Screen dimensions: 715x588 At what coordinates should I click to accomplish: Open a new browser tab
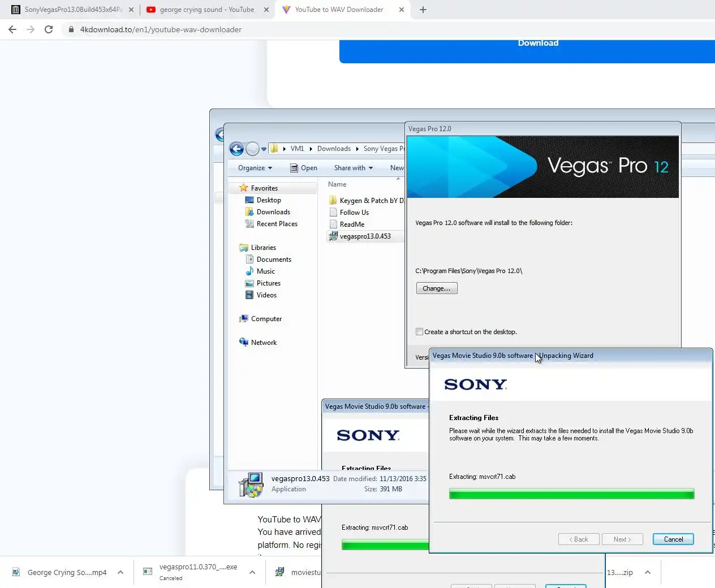(423, 10)
